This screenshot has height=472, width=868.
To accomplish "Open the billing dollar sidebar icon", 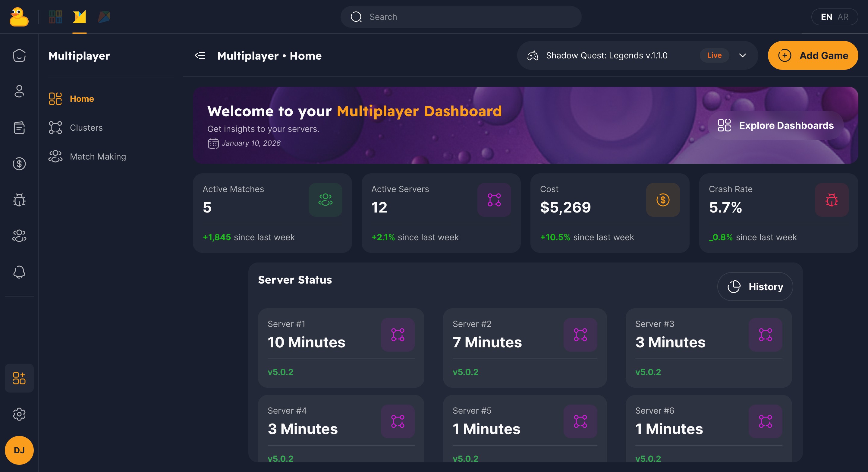I will (19, 164).
